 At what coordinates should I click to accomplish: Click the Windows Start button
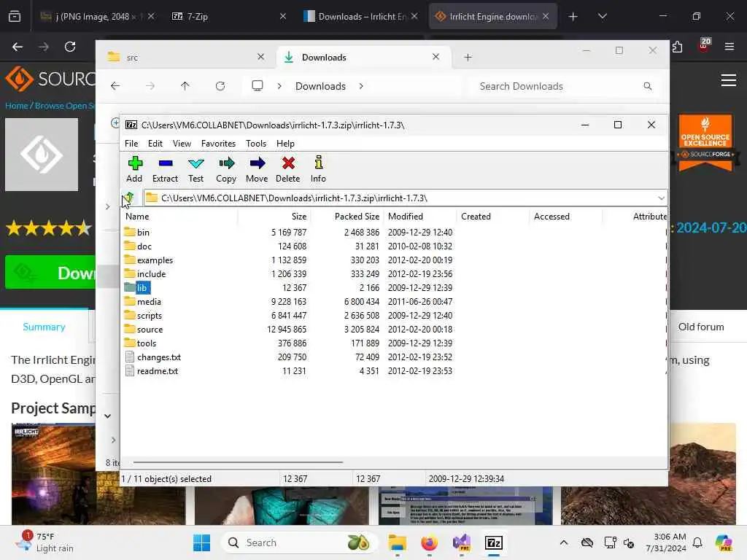(x=201, y=542)
